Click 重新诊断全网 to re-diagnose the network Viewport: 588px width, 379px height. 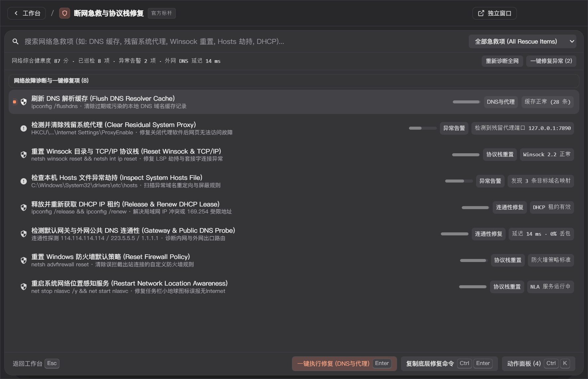[x=502, y=61]
